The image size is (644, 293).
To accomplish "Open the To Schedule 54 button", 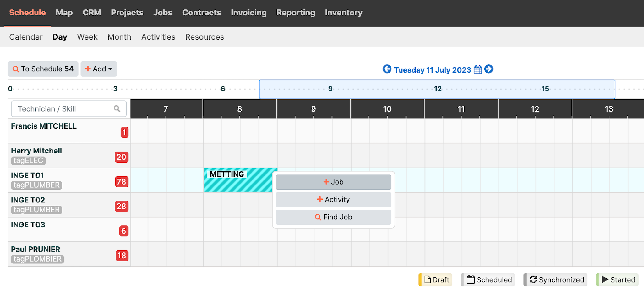I will pyautogui.click(x=43, y=69).
